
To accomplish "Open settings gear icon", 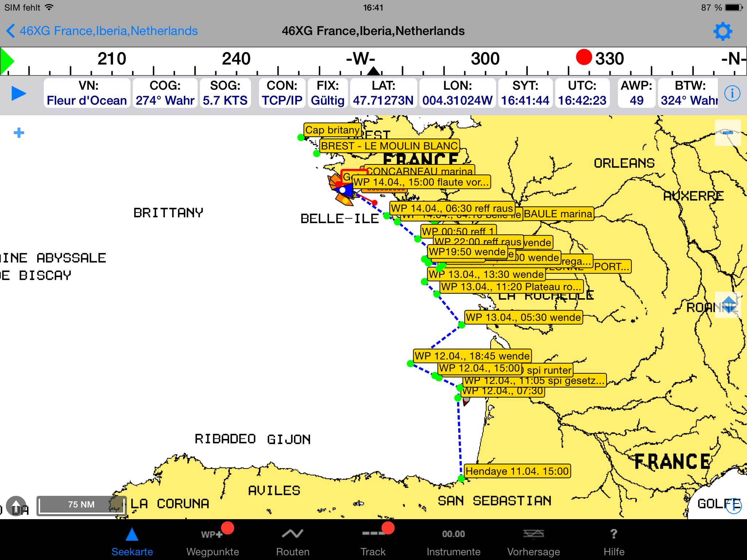I will click(x=723, y=31).
